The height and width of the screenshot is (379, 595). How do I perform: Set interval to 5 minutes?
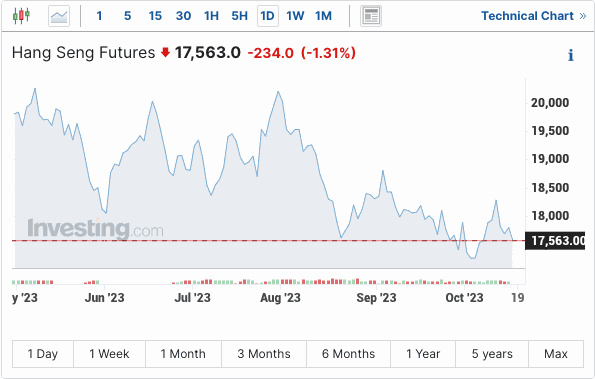click(x=128, y=16)
